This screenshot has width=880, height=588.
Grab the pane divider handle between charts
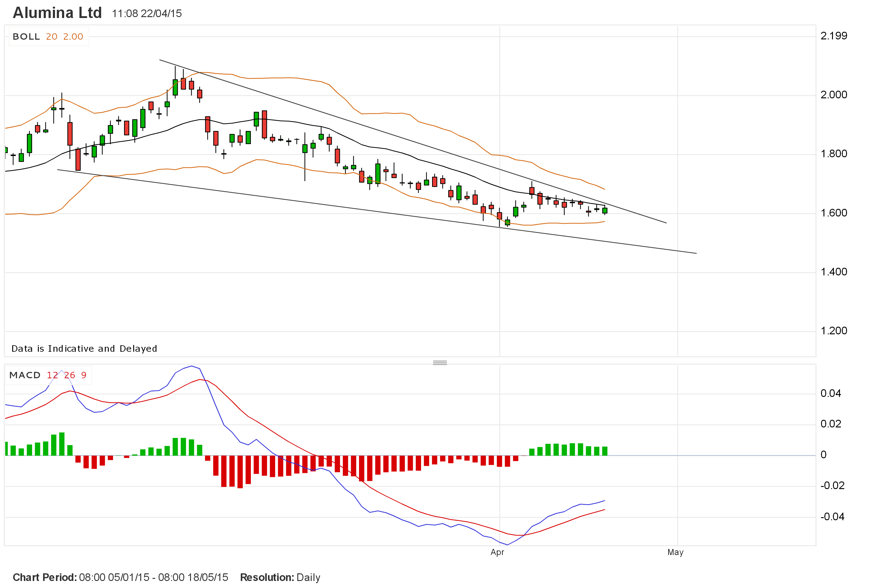(440, 363)
